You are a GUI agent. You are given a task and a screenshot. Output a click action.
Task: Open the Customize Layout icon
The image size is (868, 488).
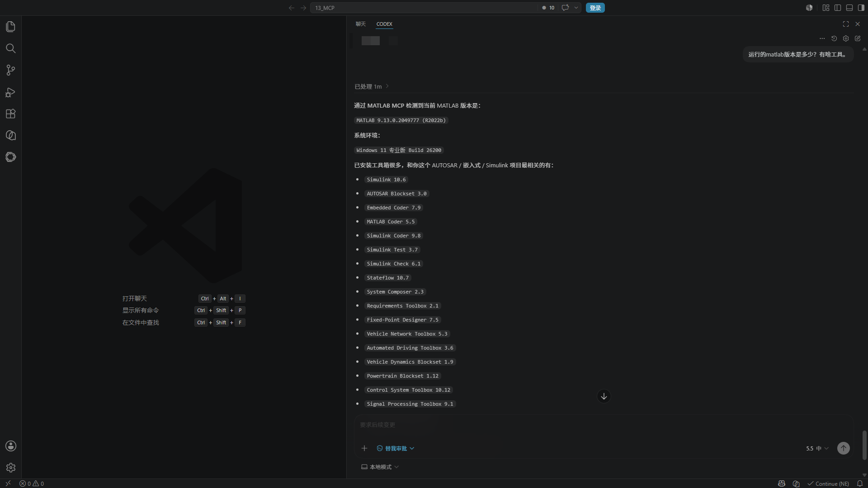(826, 8)
